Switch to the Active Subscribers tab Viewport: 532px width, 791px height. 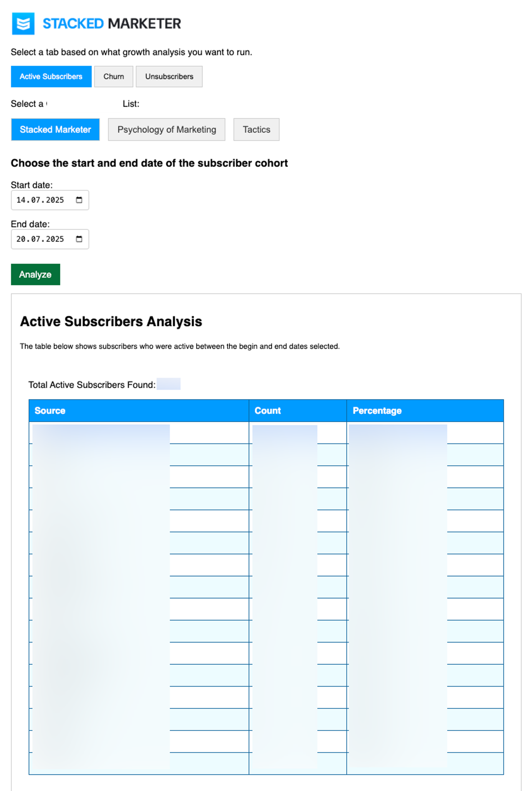51,77
